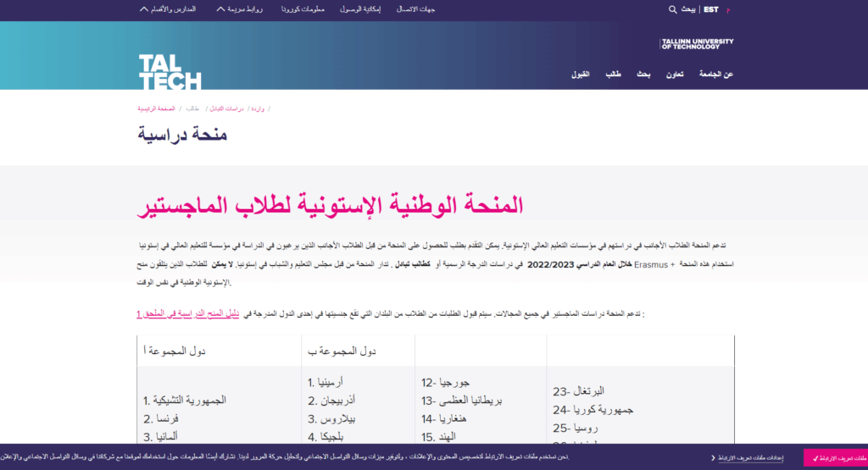This screenshot has width=868, height=470.
Task: Open the طلاب main menu item
Action: (613, 75)
